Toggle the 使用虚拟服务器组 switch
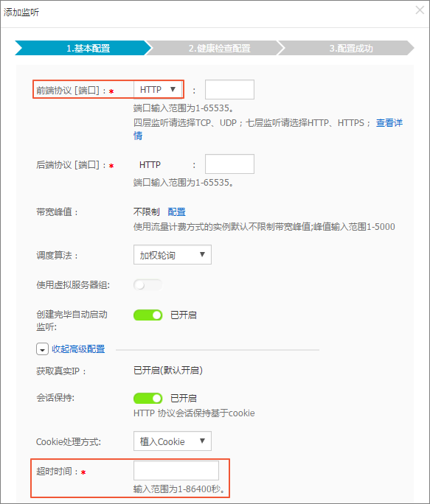This screenshot has height=504, width=430. 148,284
